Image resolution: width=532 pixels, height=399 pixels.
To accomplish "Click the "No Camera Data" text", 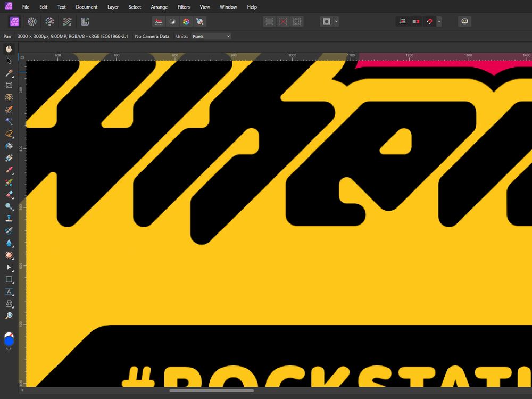I will [x=152, y=36].
